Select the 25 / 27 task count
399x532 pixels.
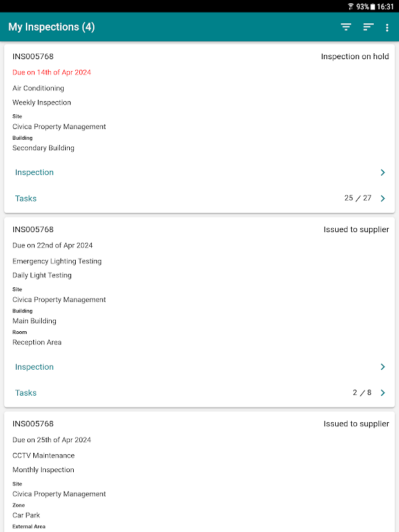pyautogui.click(x=358, y=198)
